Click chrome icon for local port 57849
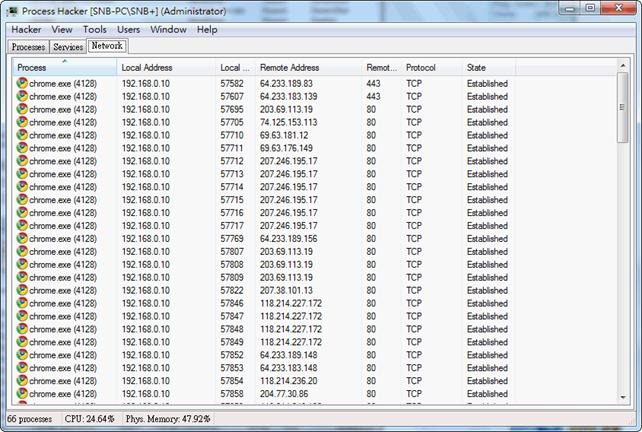 22,342
